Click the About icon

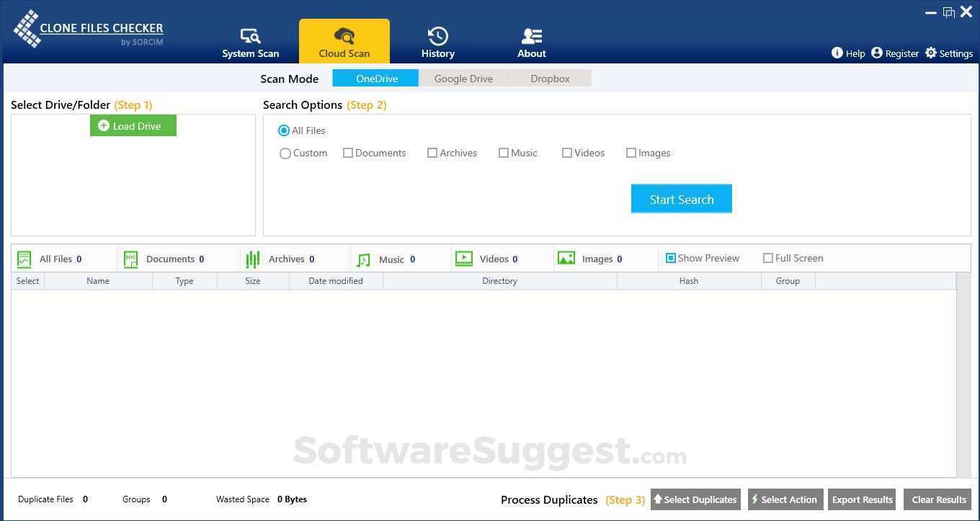[x=531, y=35]
